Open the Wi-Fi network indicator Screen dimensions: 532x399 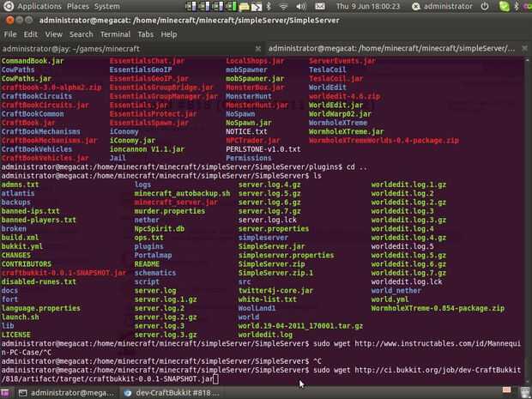click(284, 7)
